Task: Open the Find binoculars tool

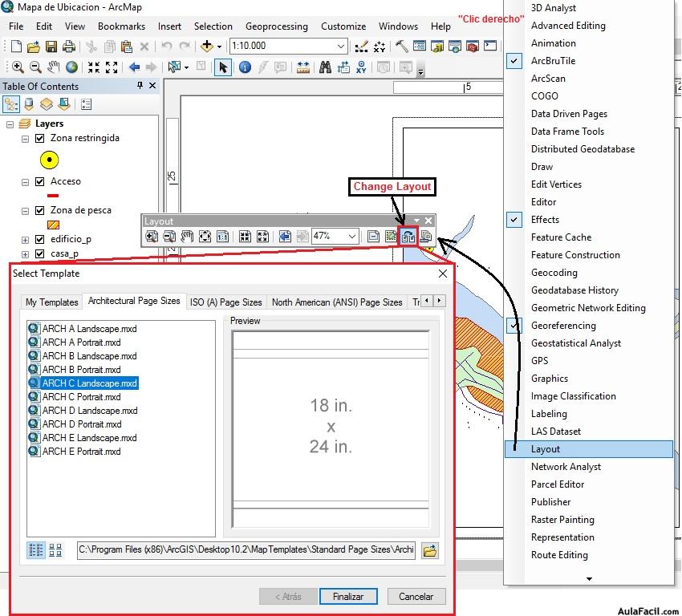Action: point(325,67)
